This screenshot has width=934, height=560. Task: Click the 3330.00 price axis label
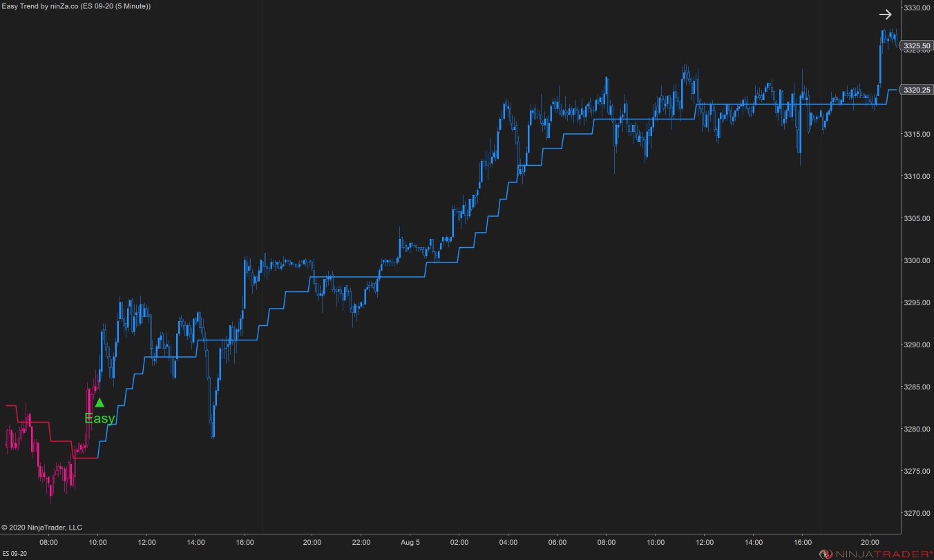(917, 8)
